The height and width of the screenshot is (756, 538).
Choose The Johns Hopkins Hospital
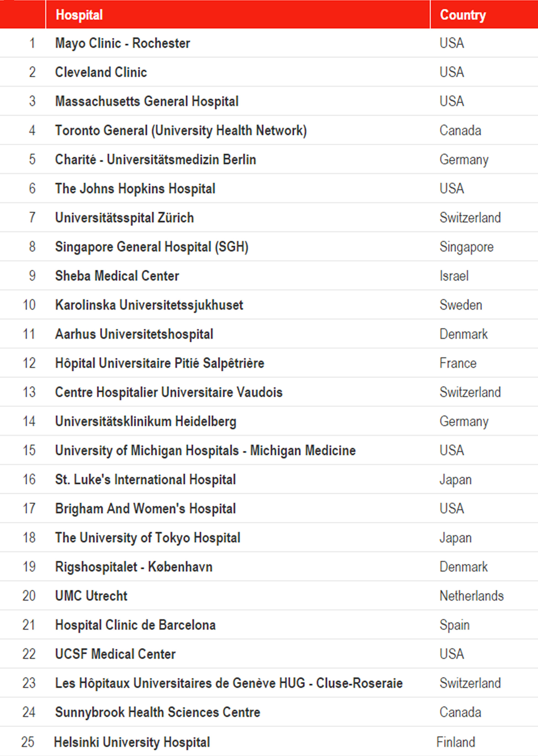(x=135, y=189)
